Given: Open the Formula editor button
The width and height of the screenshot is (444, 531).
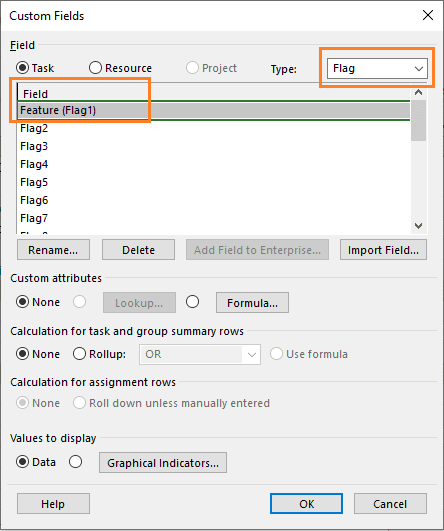Looking at the screenshot, I should click(253, 303).
